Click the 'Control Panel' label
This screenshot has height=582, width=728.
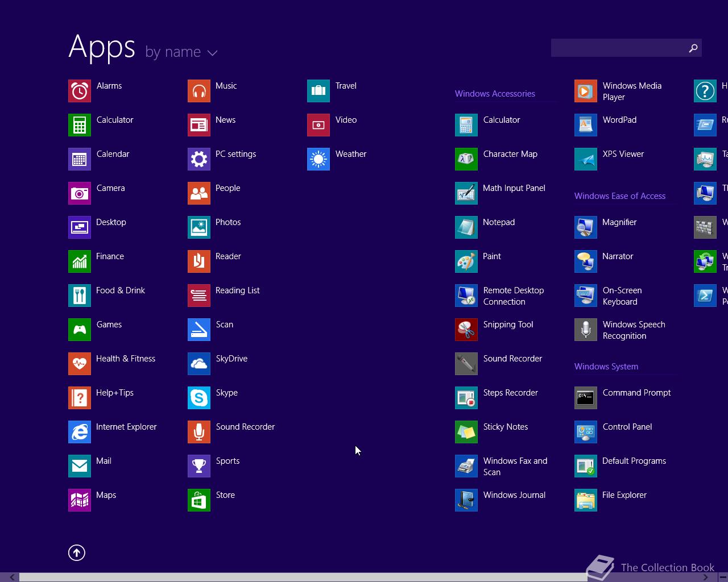pyautogui.click(x=627, y=427)
